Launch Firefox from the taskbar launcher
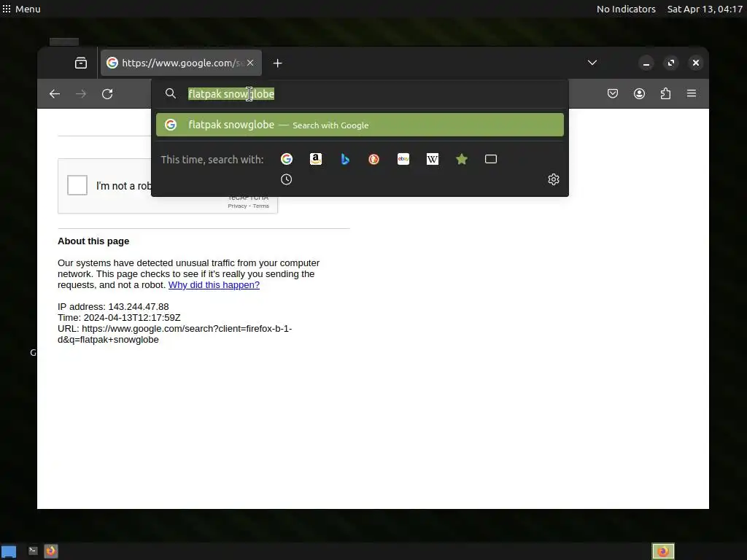The width and height of the screenshot is (747, 560). (51, 551)
